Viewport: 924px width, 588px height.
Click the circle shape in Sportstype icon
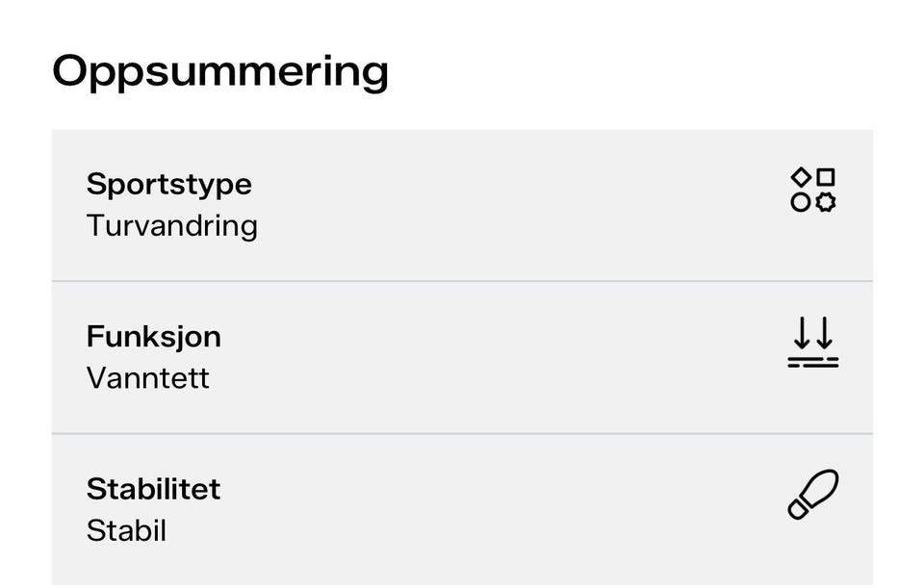point(801,202)
